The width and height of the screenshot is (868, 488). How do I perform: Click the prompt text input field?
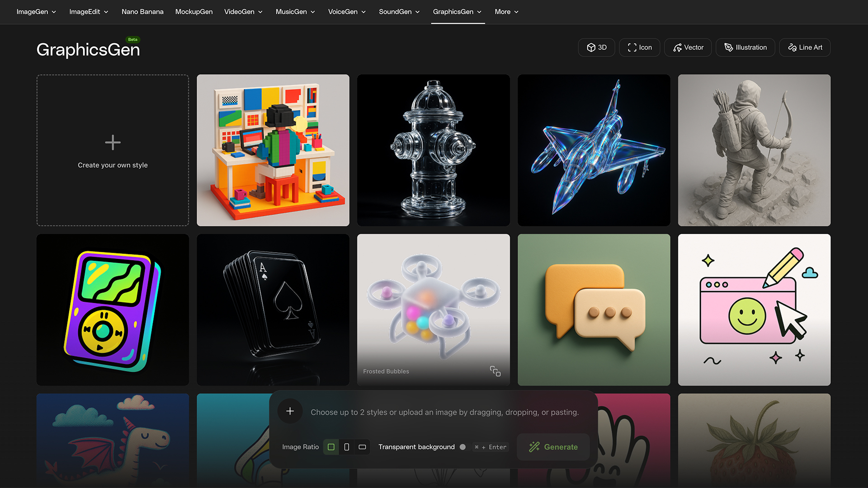tap(444, 412)
